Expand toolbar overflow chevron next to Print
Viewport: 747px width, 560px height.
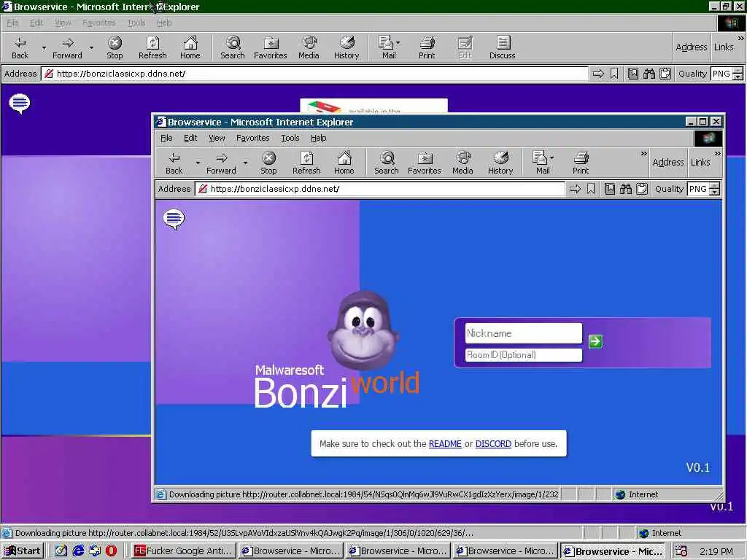[643, 153]
